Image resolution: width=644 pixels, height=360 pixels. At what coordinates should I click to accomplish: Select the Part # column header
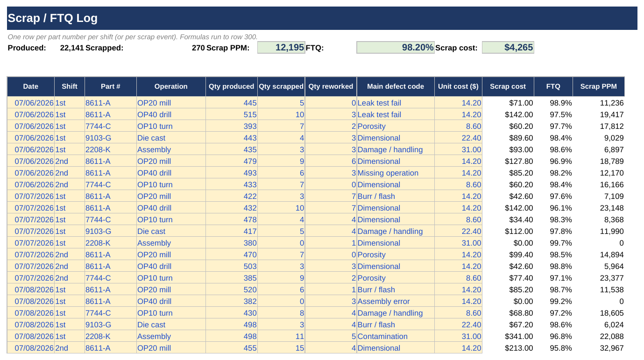click(111, 86)
